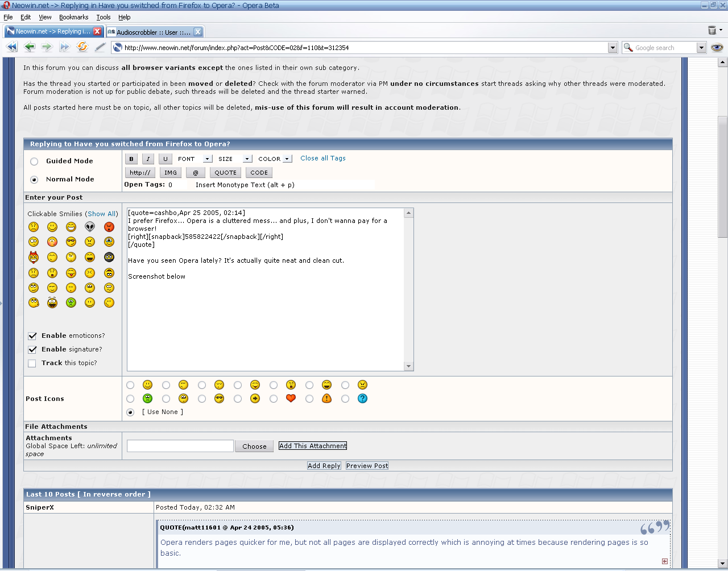728x571 pixels.
Task: Uncheck Enable signature checkbox
Action: [x=32, y=350]
